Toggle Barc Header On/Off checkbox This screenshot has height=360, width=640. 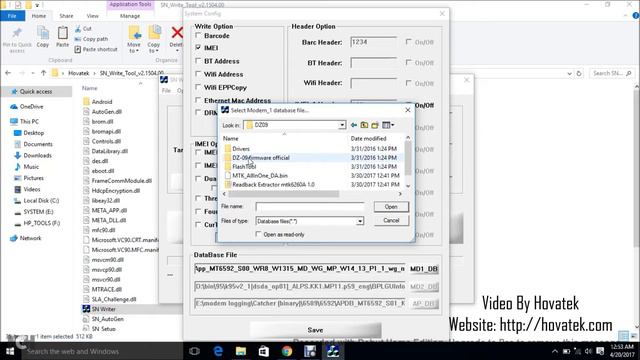point(409,42)
